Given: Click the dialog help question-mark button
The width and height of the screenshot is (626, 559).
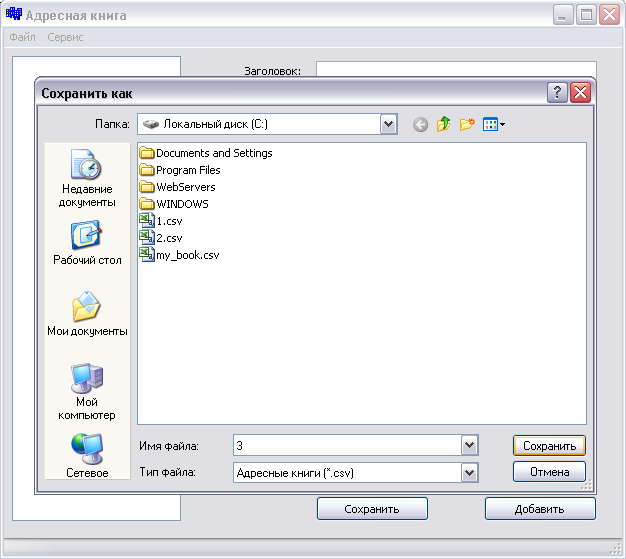Looking at the screenshot, I should click(557, 93).
